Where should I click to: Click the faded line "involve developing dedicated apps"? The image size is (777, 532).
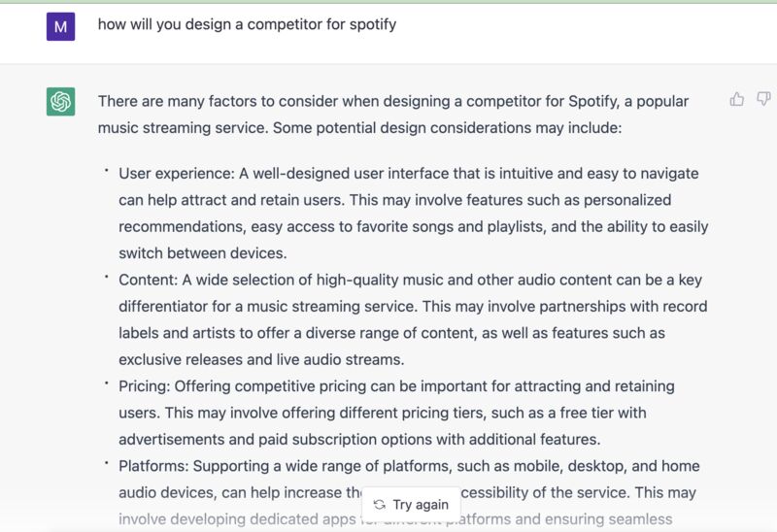coord(237,519)
